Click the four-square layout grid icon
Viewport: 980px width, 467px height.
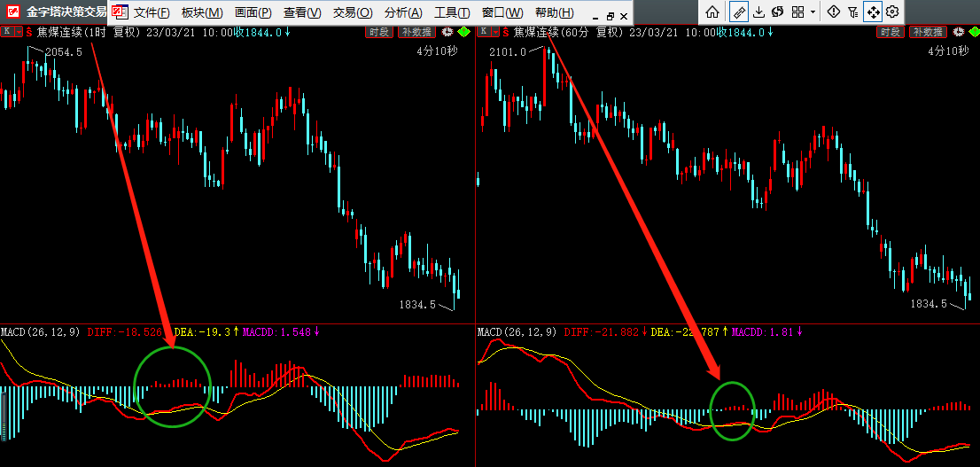[x=797, y=12]
